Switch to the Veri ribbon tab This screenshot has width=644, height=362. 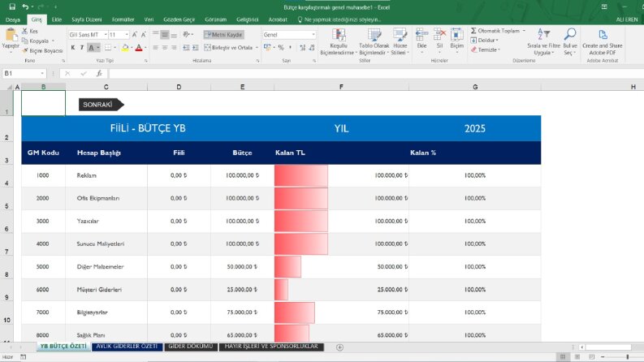click(x=149, y=19)
